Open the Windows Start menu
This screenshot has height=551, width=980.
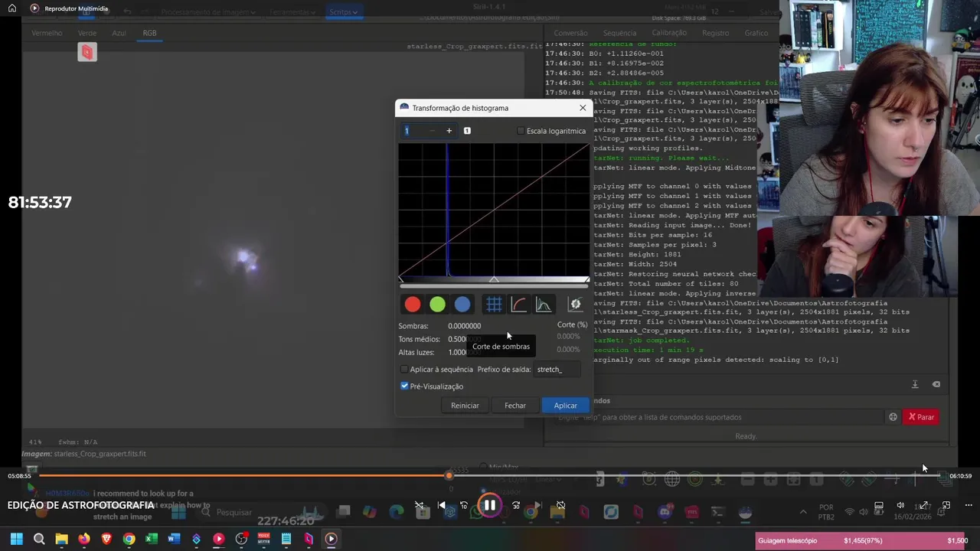click(16, 540)
